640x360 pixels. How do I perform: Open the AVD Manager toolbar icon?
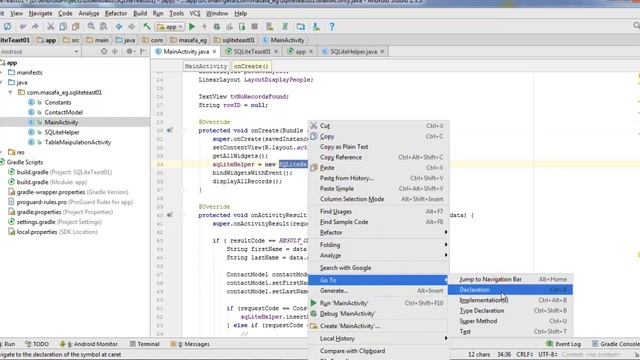click(x=270, y=27)
